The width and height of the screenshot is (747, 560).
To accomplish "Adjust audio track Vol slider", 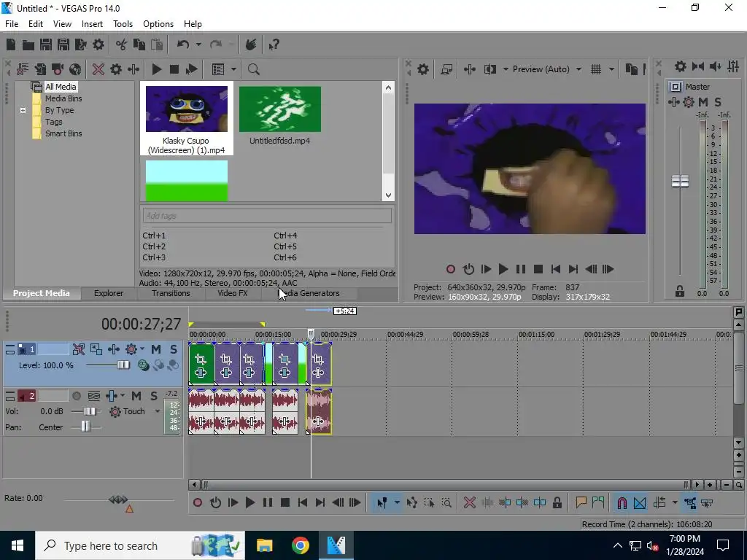I will pos(90,411).
